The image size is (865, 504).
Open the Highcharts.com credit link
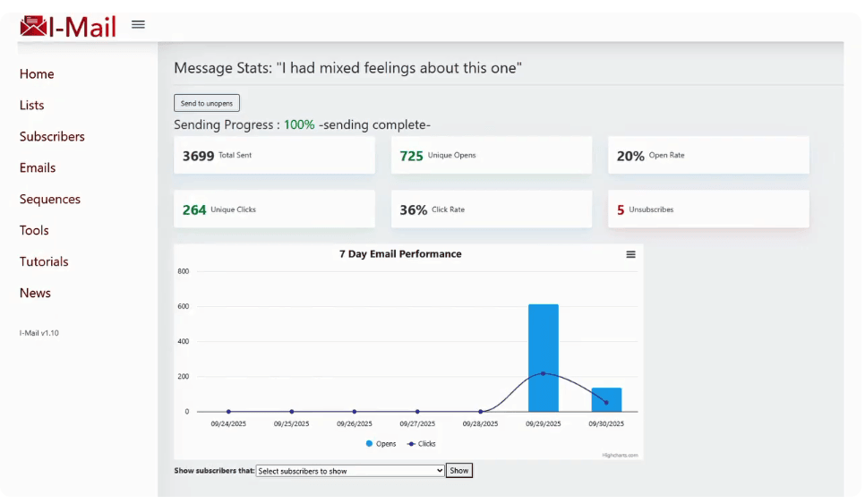tap(620, 456)
